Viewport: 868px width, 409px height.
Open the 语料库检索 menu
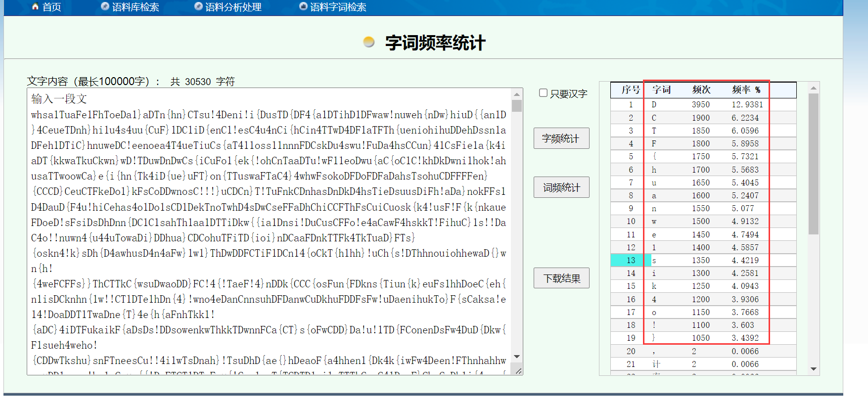pos(136,7)
